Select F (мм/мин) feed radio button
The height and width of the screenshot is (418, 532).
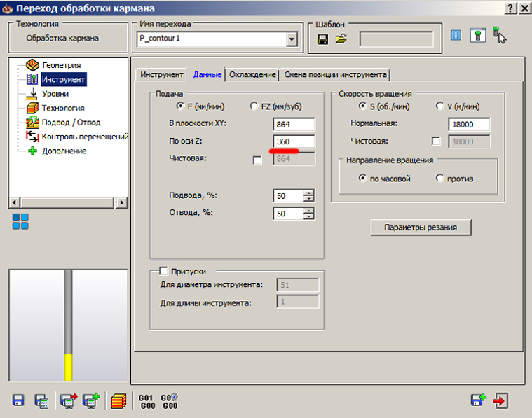tap(181, 106)
